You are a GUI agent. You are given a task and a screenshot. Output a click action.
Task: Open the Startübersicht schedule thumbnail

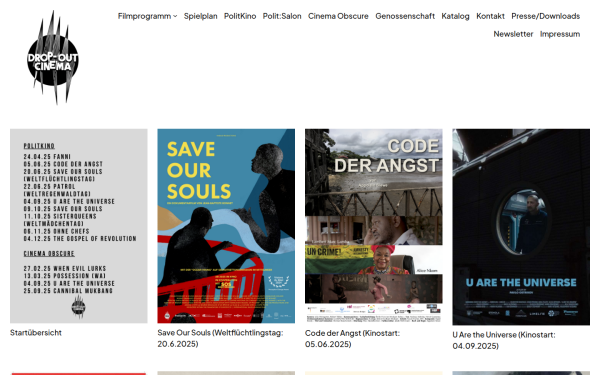79,226
